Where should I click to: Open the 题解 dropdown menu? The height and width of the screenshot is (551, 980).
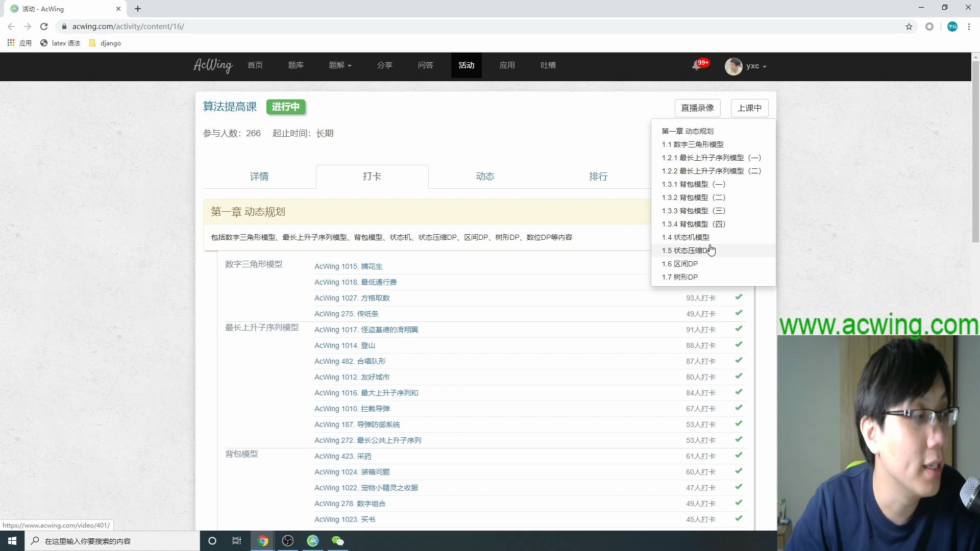click(340, 65)
